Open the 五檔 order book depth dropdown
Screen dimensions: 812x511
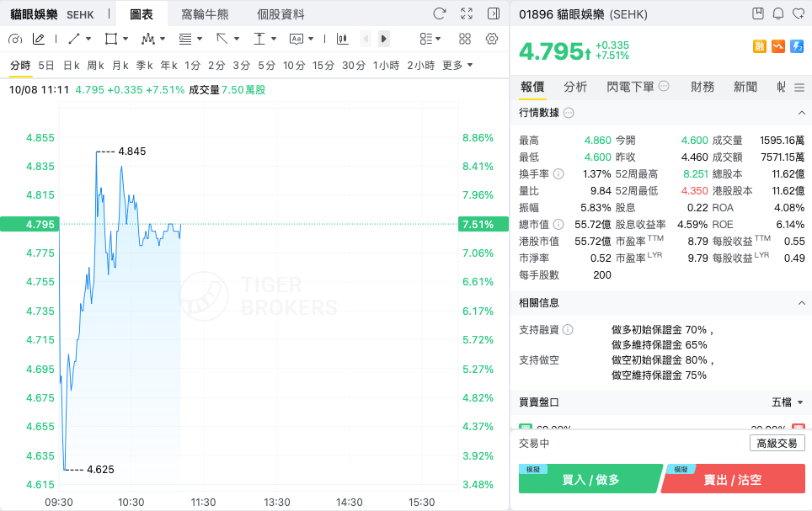(x=787, y=402)
